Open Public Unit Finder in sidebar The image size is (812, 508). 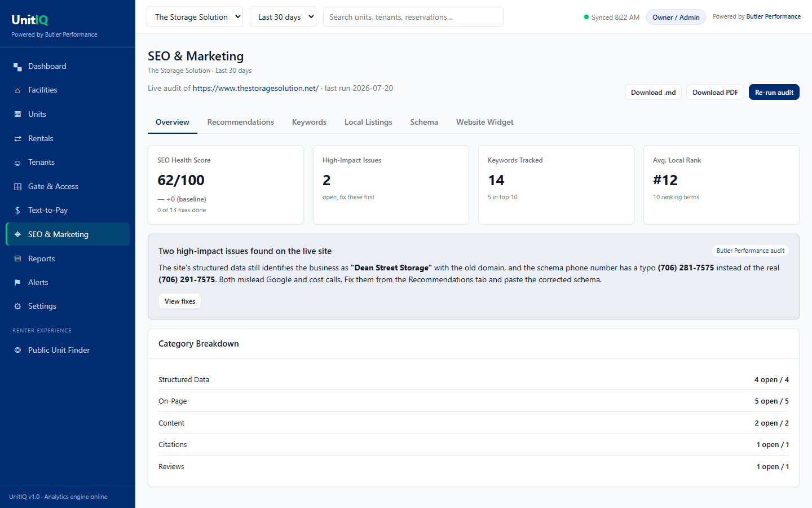(68, 350)
